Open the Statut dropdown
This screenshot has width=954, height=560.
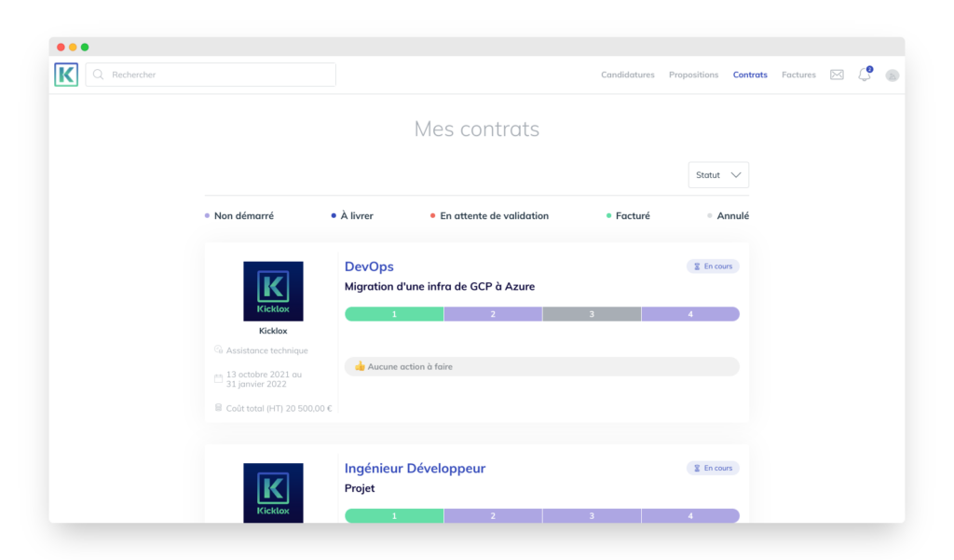[x=718, y=174]
